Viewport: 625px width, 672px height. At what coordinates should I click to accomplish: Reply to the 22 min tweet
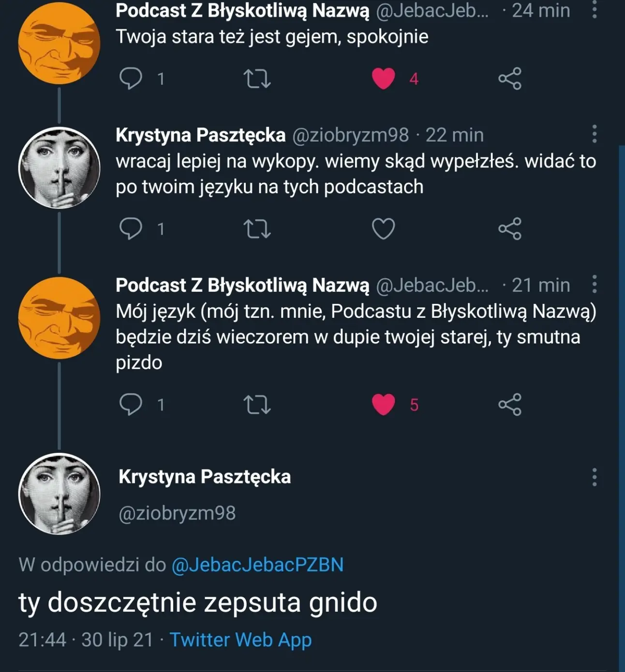(131, 228)
